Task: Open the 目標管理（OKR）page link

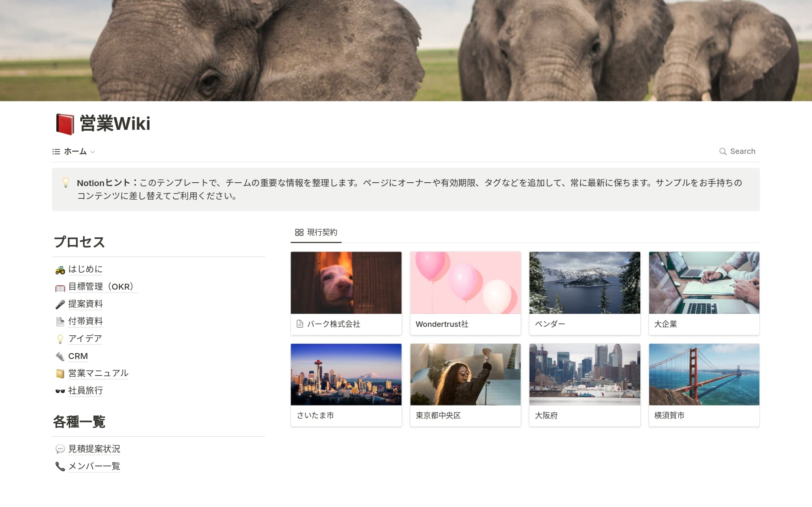Action: pos(101,287)
